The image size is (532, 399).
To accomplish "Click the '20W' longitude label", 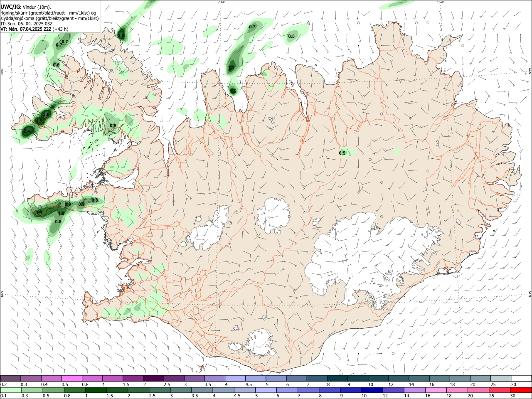I will tap(221, 2).
